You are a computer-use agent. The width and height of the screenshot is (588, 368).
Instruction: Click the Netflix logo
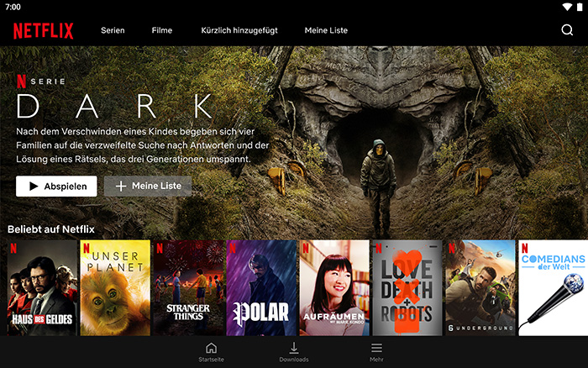(43, 31)
